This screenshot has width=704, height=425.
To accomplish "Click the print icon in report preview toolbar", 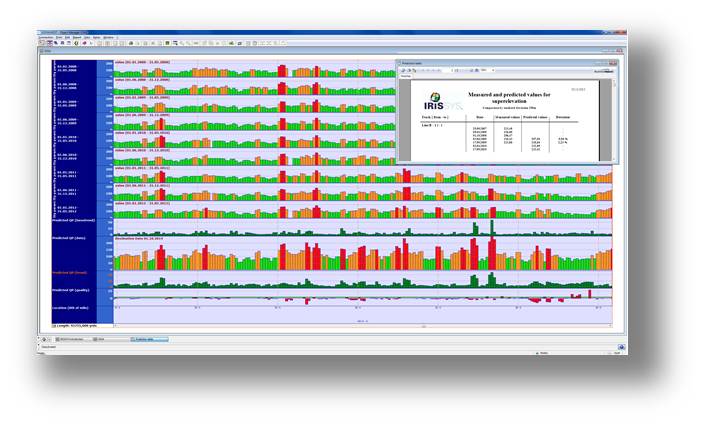I will pyautogui.click(x=404, y=71).
